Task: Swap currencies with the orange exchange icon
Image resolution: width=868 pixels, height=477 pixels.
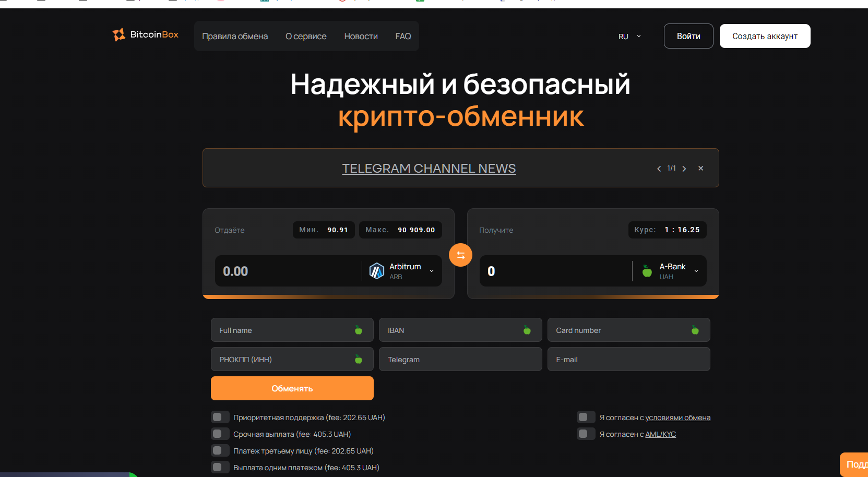Action: 460,255
